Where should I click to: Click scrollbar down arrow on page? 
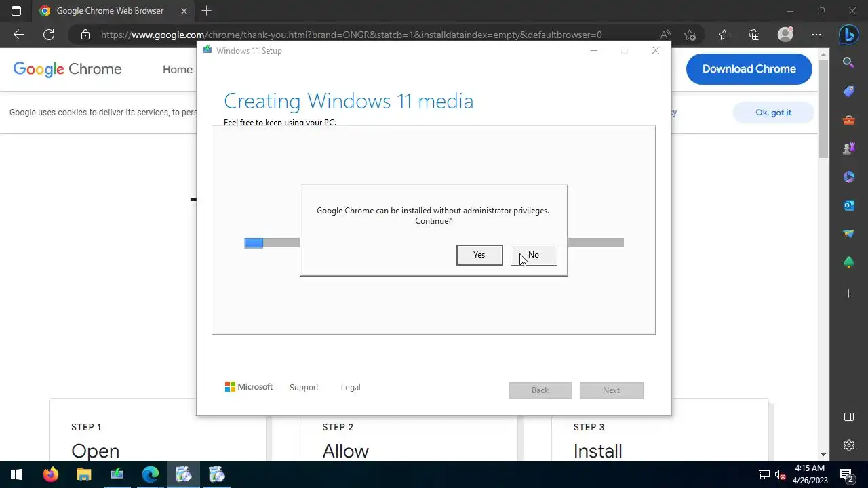click(824, 455)
